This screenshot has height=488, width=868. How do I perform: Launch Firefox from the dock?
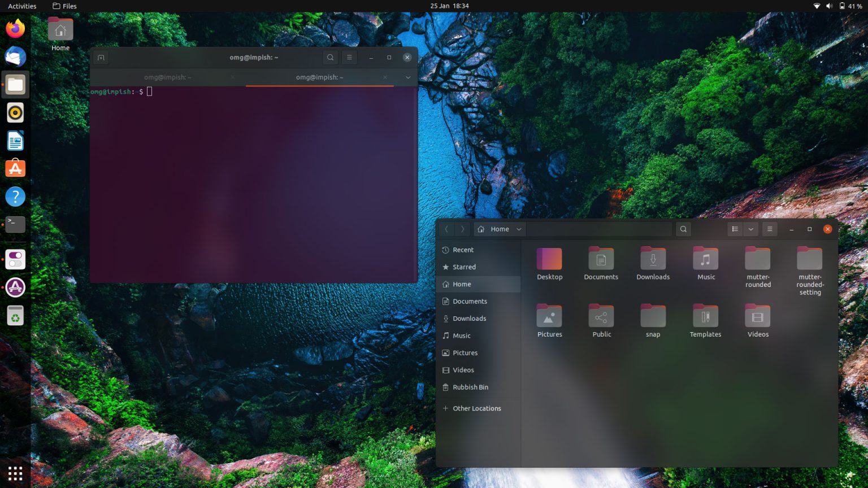[x=15, y=29]
